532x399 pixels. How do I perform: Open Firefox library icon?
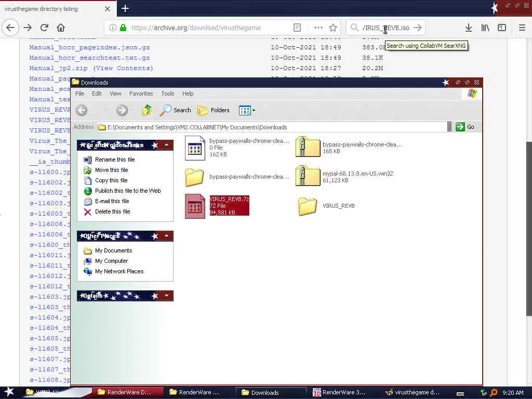485,28
